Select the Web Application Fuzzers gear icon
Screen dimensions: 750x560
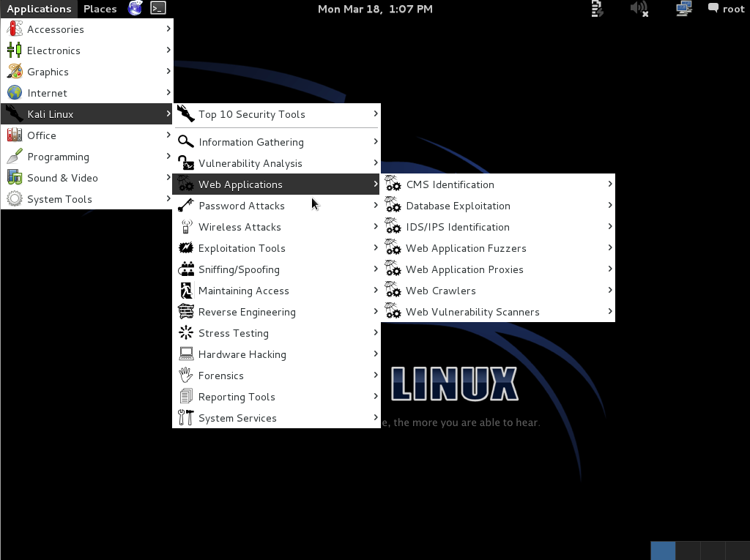pyautogui.click(x=394, y=248)
